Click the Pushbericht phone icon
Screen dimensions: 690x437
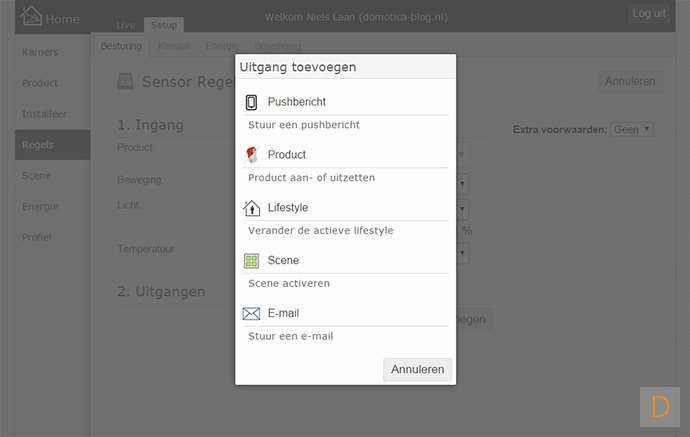pos(251,102)
